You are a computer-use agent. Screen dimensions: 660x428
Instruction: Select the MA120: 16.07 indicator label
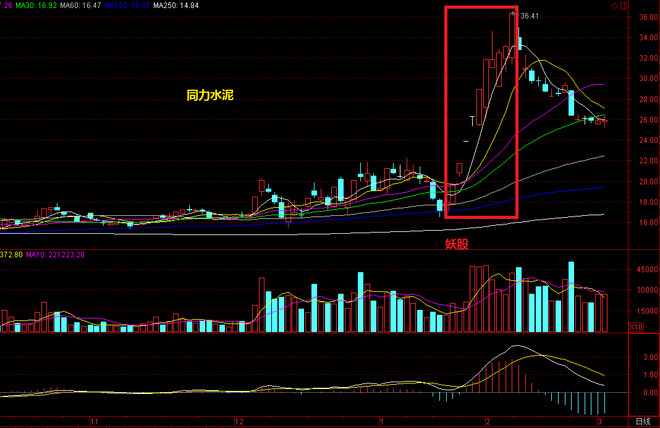pyautogui.click(x=127, y=5)
